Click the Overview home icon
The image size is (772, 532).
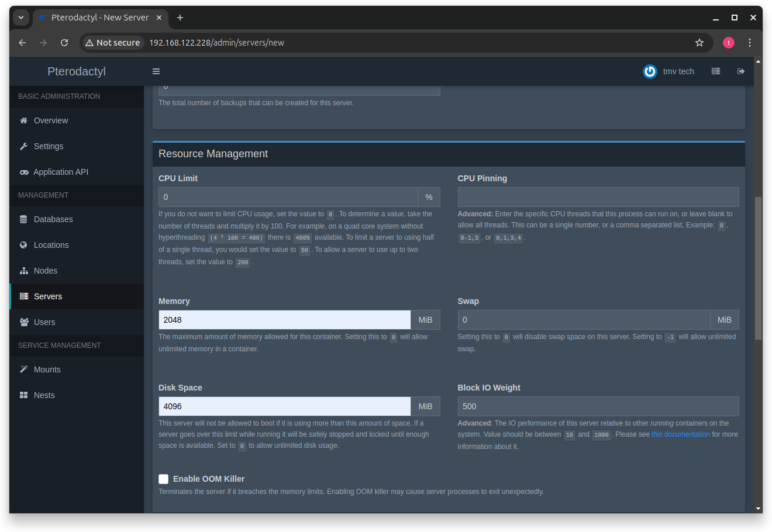tap(23, 120)
